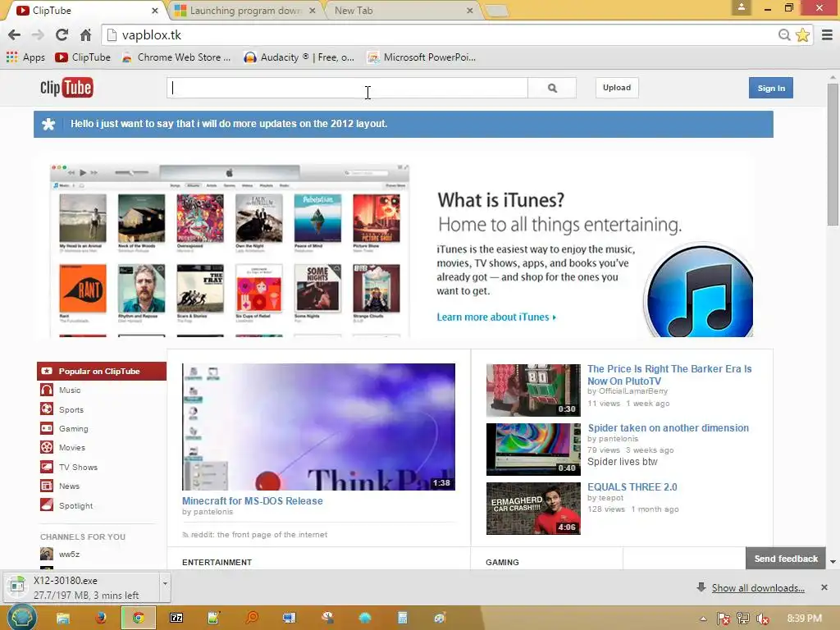Click the ClipTube search input field
Screen dimensions: 840x630
pyautogui.click(x=347, y=88)
